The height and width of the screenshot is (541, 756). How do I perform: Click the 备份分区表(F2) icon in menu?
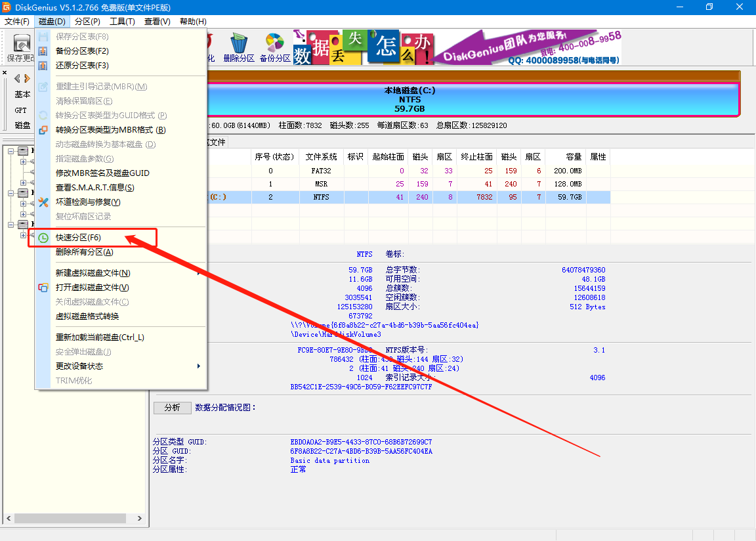point(43,51)
